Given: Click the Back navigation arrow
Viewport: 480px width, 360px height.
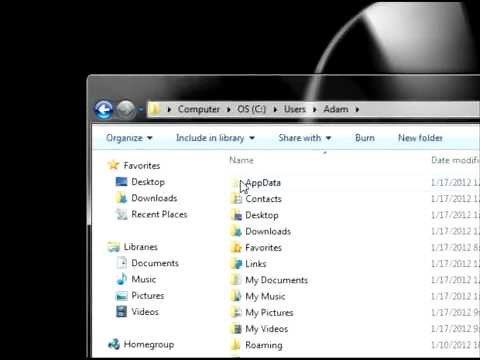Looking at the screenshot, I should (104, 109).
